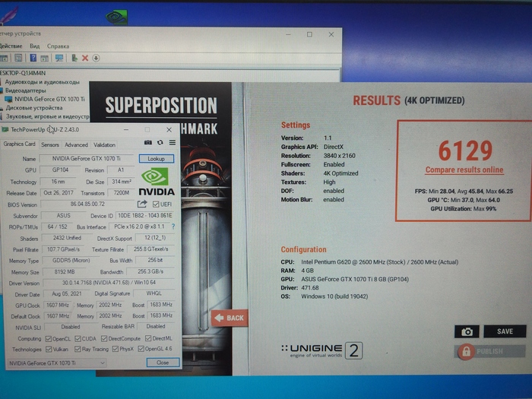Click the NVIDIA logo in GPU-Z
This screenshot has height=399, width=532.
[157, 182]
